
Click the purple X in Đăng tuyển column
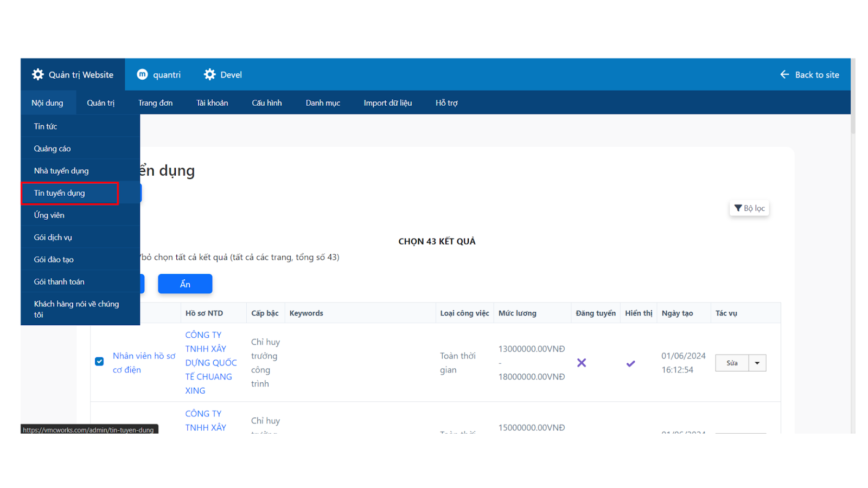pyautogui.click(x=582, y=363)
